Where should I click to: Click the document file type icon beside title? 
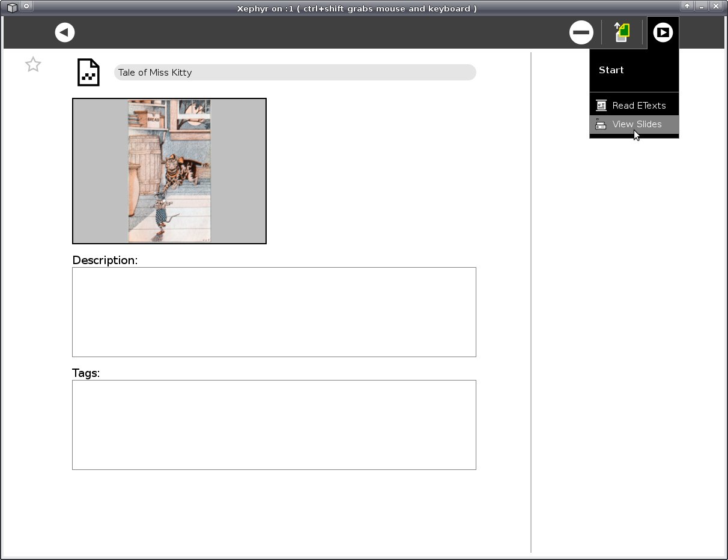89,73
